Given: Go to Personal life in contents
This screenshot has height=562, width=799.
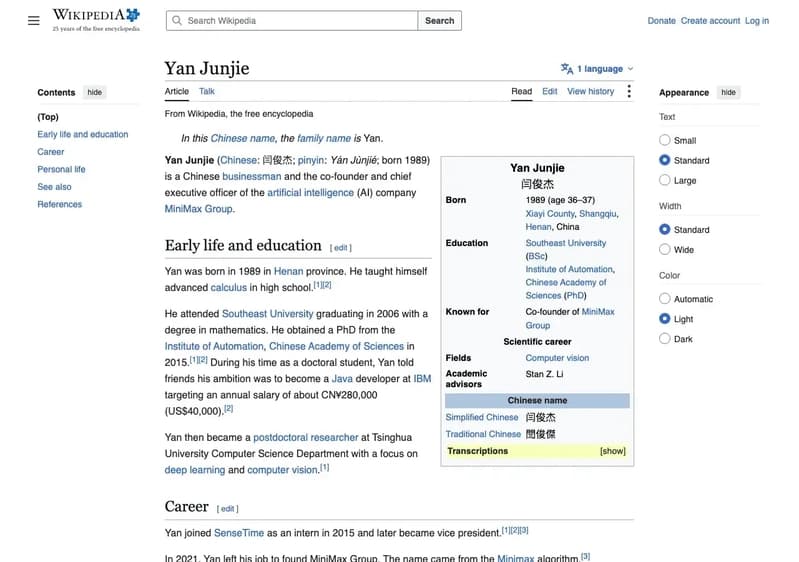Looking at the screenshot, I should tap(61, 169).
